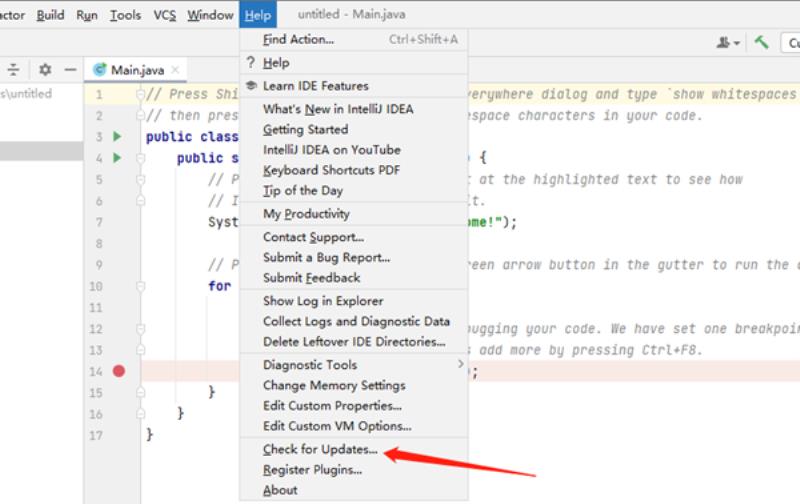Viewport: 800px width, 504px height.
Task: Click the Build hammer icon in the toolbar
Action: coord(761,42)
